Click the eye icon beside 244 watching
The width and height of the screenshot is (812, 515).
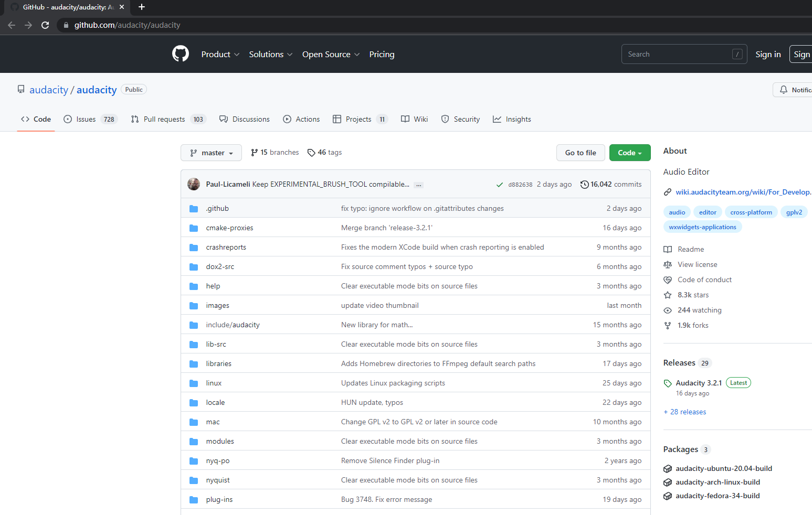[x=668, y=310]
